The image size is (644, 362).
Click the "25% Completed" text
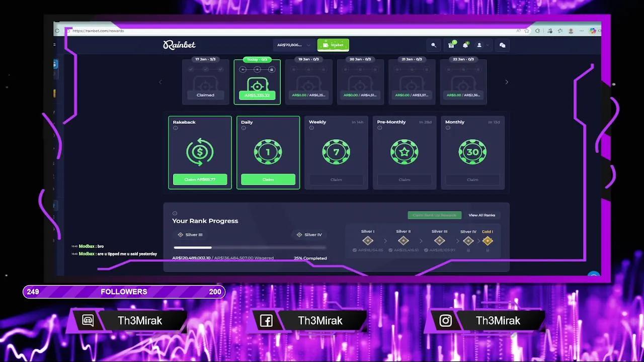(310, 258)
